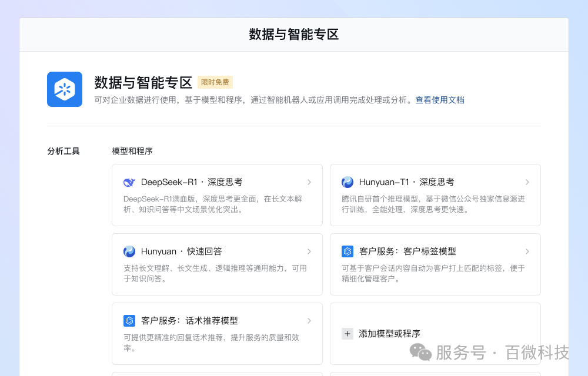Open the 客户标签模型 model card
The image size is (588, 376).
click(x=435, y=264)
